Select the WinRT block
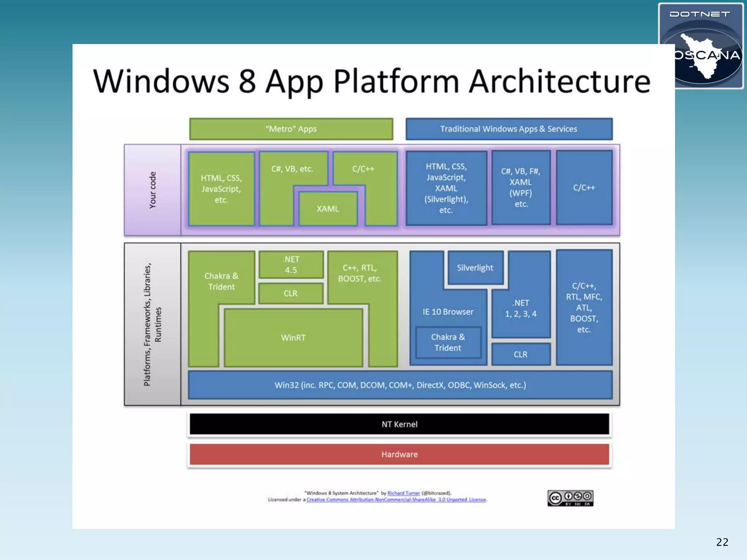747x560 pixels. point(293,338)
